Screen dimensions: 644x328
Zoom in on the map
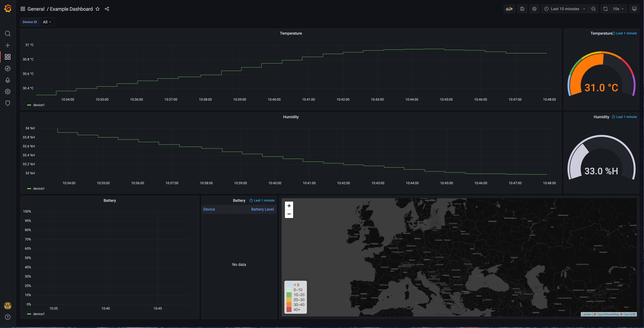[x=289, y=206]
